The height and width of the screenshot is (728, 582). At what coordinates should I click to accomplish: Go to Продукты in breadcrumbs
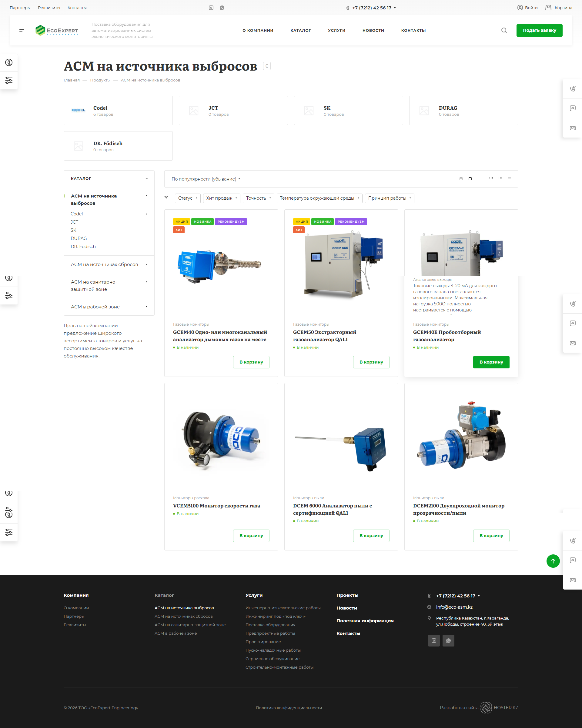100,80
